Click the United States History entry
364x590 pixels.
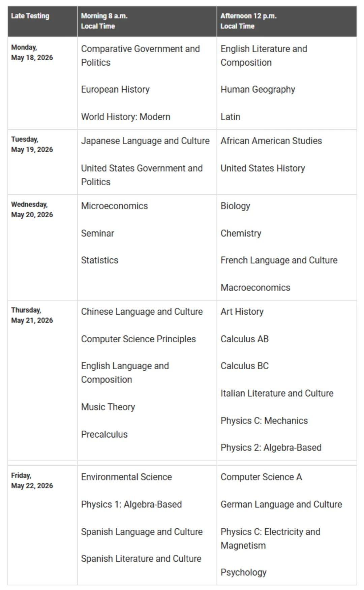coord(263,168)
